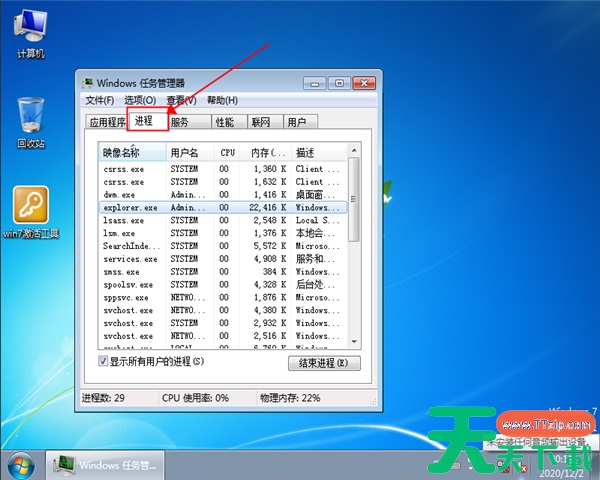Toggle 显示所有用户的进程 checkbox
Image resolution: width=600 pixels, height=480 pixels.
coord(104,361)
